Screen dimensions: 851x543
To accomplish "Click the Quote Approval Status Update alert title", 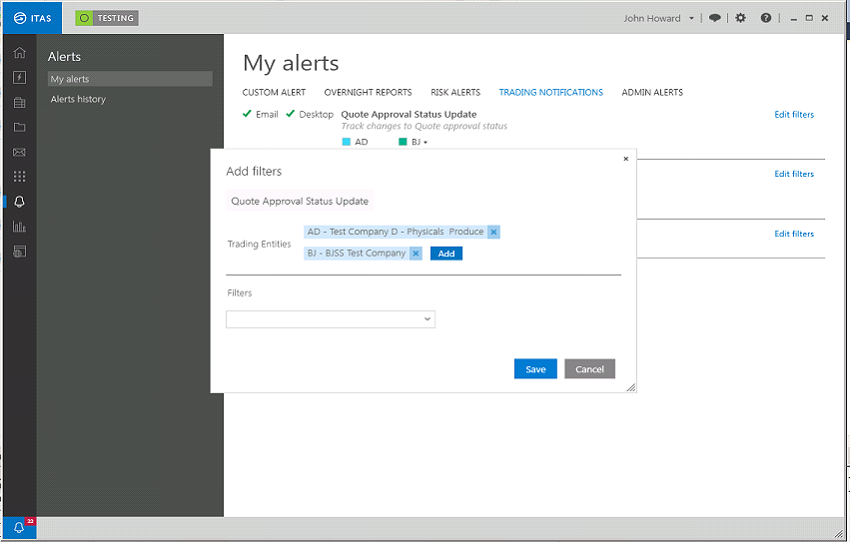I will pos(409,115).
